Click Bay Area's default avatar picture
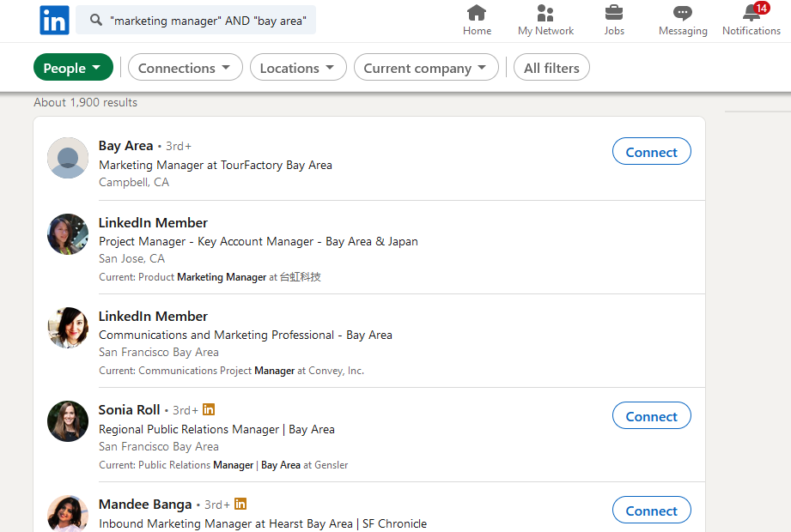The image size is (791, 532). coord(68,158)
